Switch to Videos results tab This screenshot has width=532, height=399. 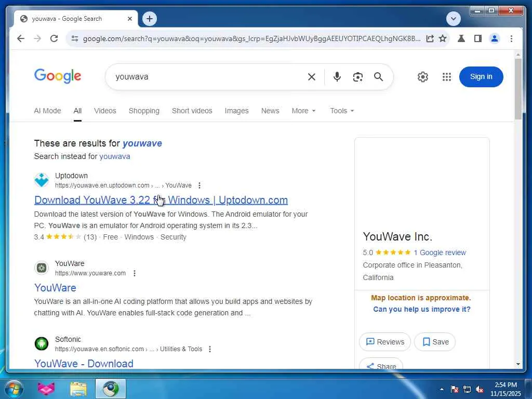[x=105, y=111]
